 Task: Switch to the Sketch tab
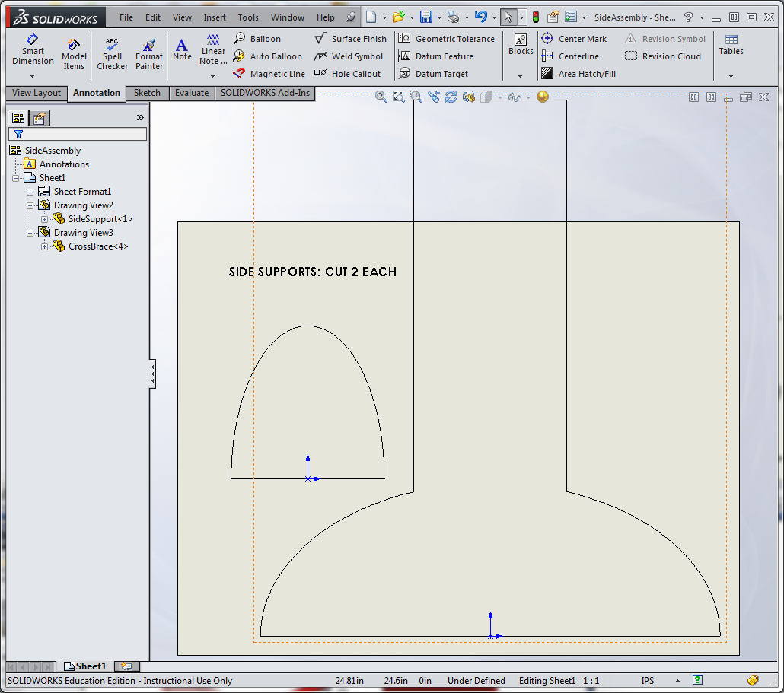click(147, 93)
